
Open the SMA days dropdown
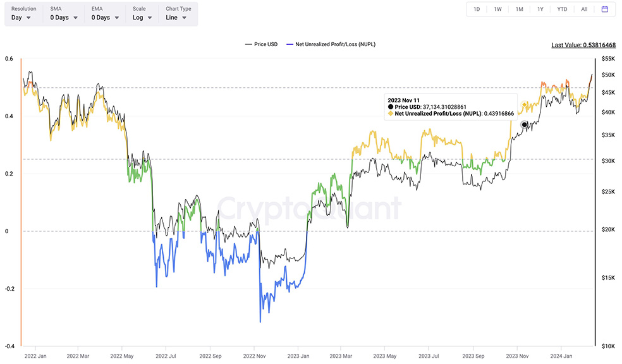pyautogui.click(x=64, y=18)
